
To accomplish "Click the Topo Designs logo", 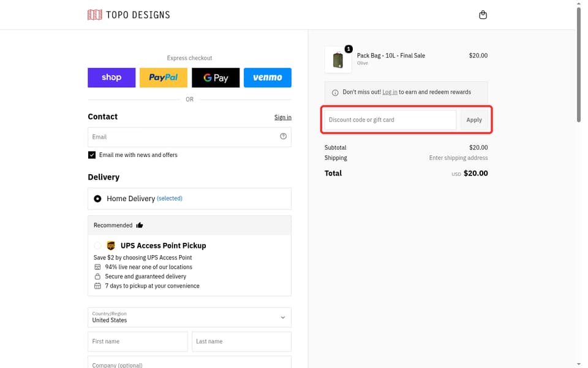I will [x=129, y=15].
